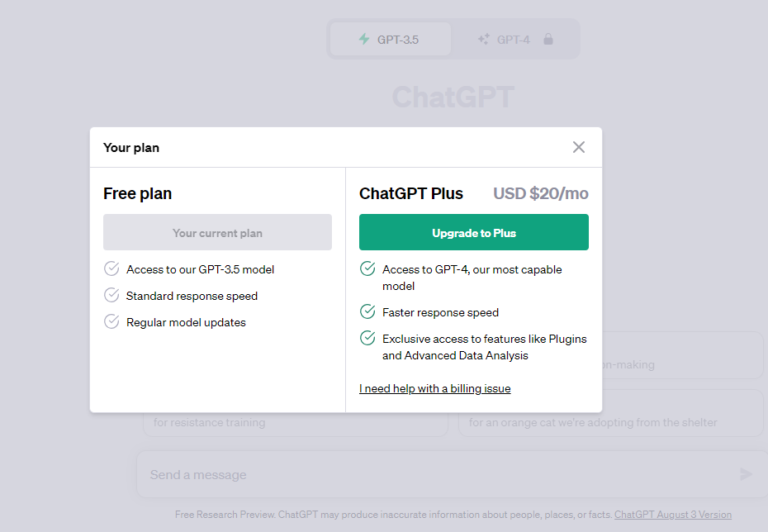Switch to the GPT-3.5 model tab
The height and width of the screenshot is (532, 768).
click(391, 39)
